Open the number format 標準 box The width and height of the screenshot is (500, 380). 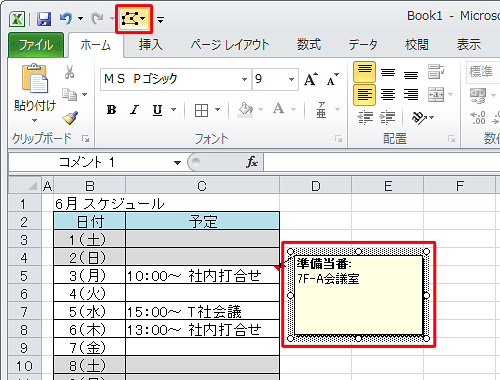pos(483,72)
